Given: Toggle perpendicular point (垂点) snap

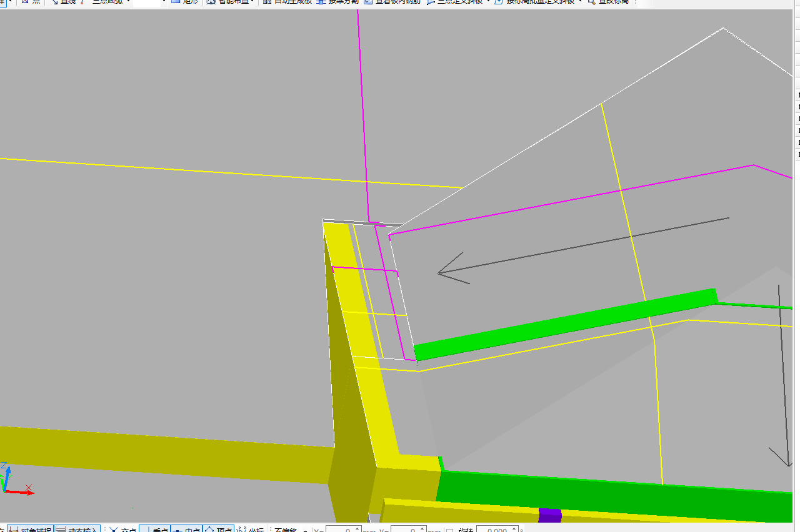Looking at the screenshot, I should 154,529.
